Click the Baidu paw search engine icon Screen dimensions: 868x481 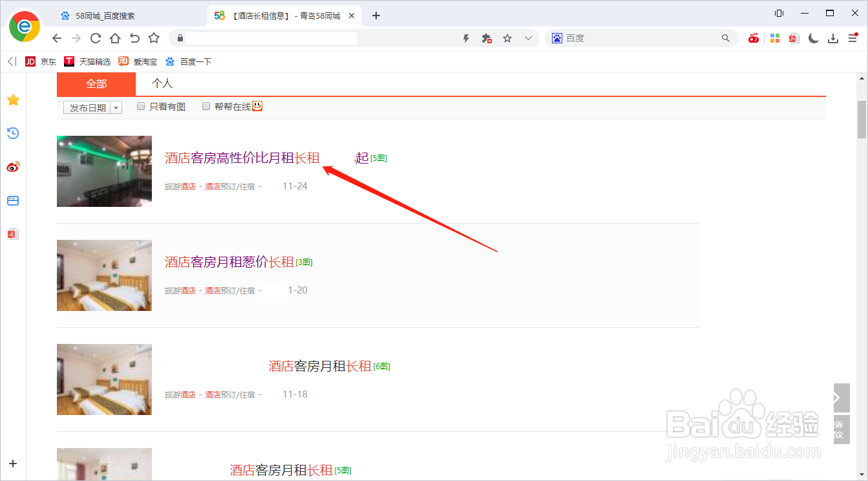tap(556, 38)
